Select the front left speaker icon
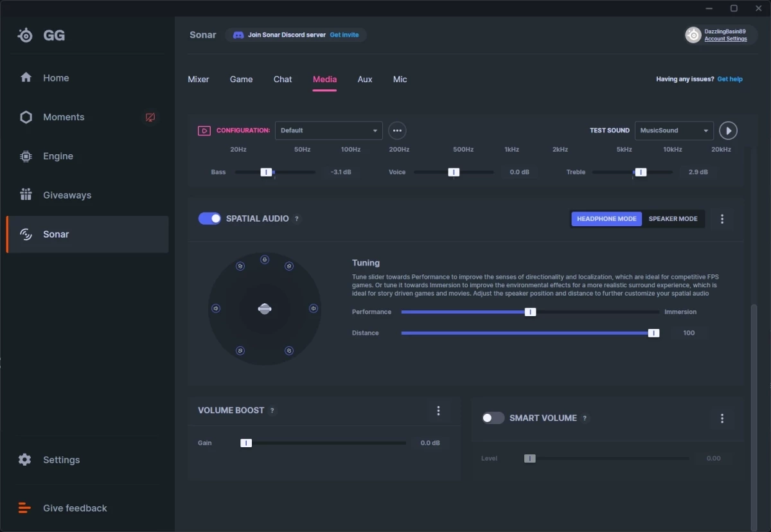Screen dimensions: 771x532 tap(240, 266)
